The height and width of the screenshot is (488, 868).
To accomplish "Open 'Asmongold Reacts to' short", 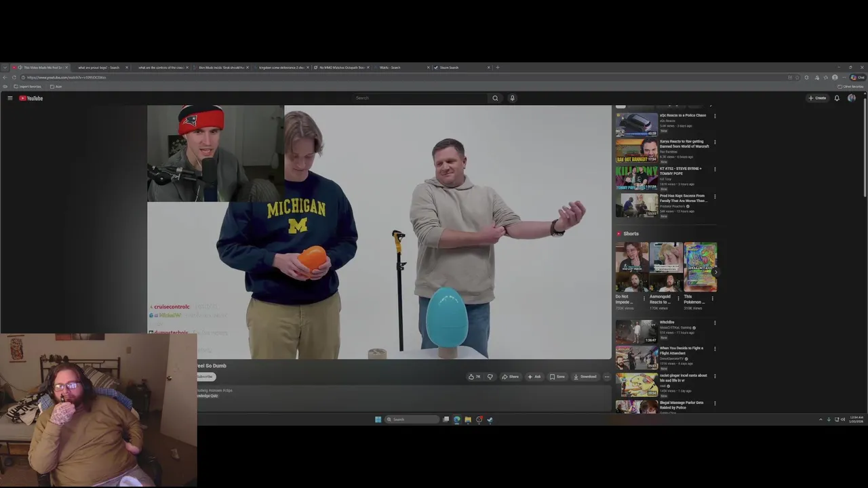I will [x=666, y=267].
